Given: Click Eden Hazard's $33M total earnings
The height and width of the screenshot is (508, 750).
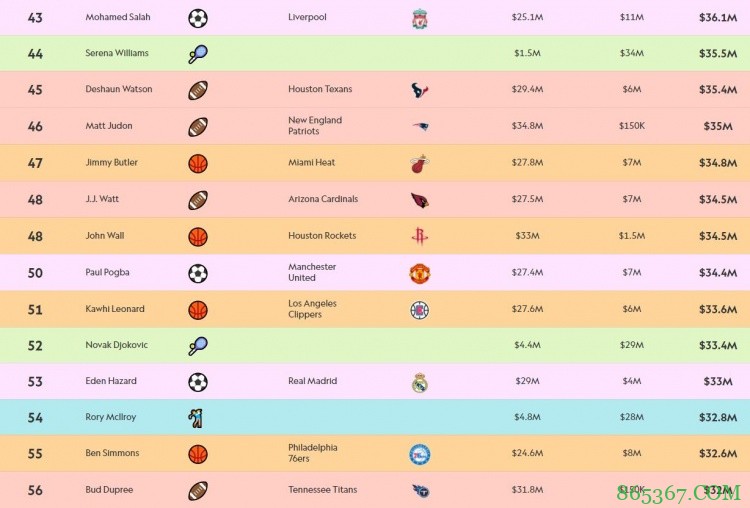Looking at the screenshot, I should coord(717,381).
